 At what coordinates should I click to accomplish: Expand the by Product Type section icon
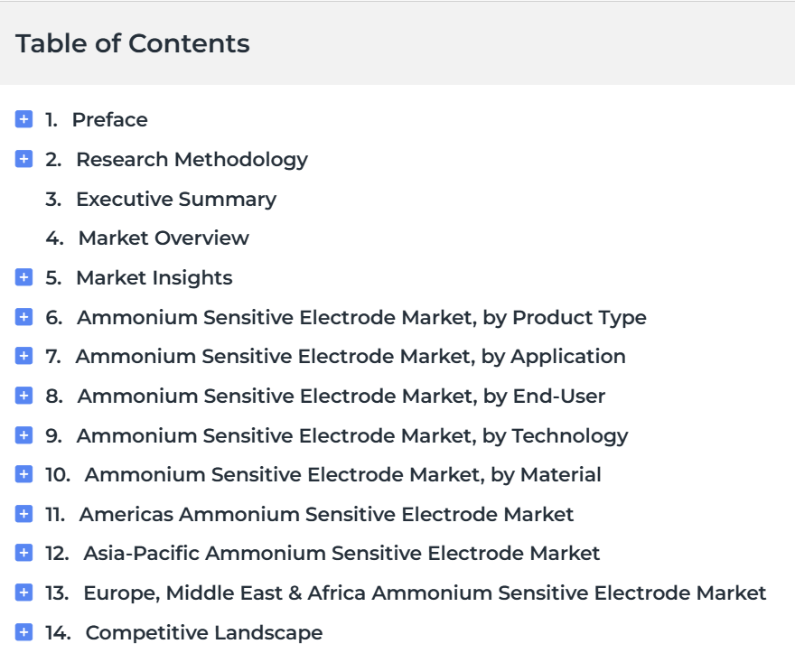coord(23,317)
